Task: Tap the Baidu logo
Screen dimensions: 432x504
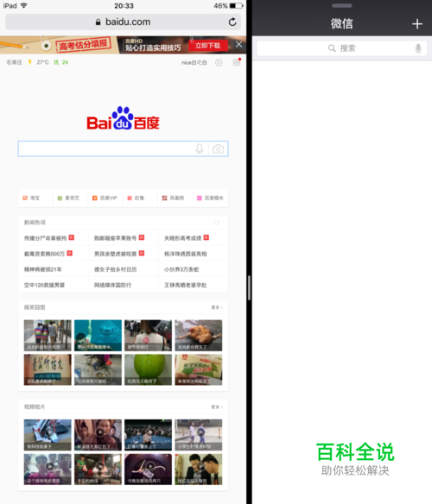Action: click(123, 118)
